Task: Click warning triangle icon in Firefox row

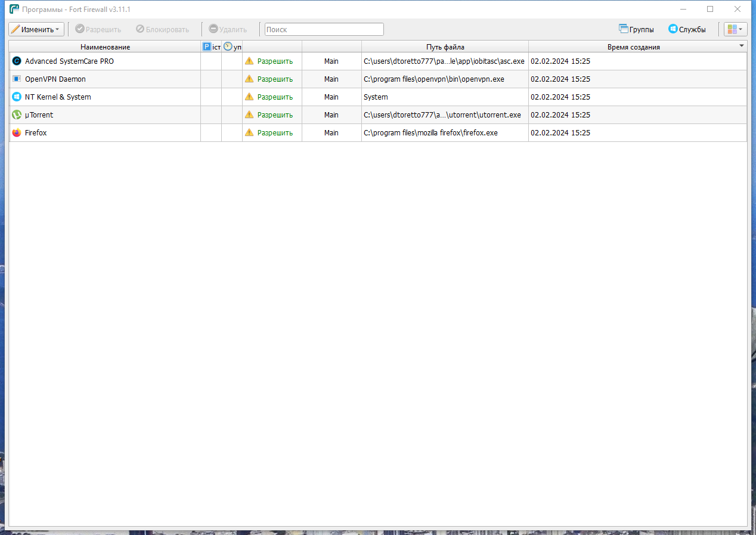Action: tap(249, 132)
